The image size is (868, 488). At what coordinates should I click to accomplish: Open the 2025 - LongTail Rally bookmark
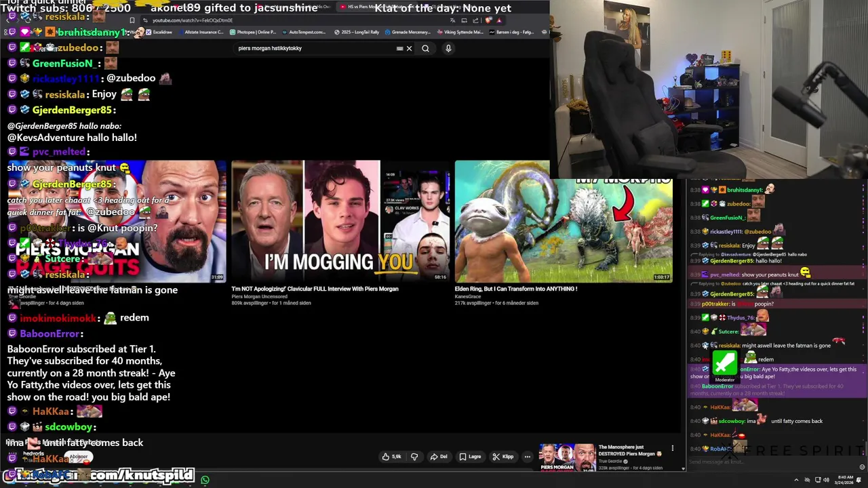(357, 32)
